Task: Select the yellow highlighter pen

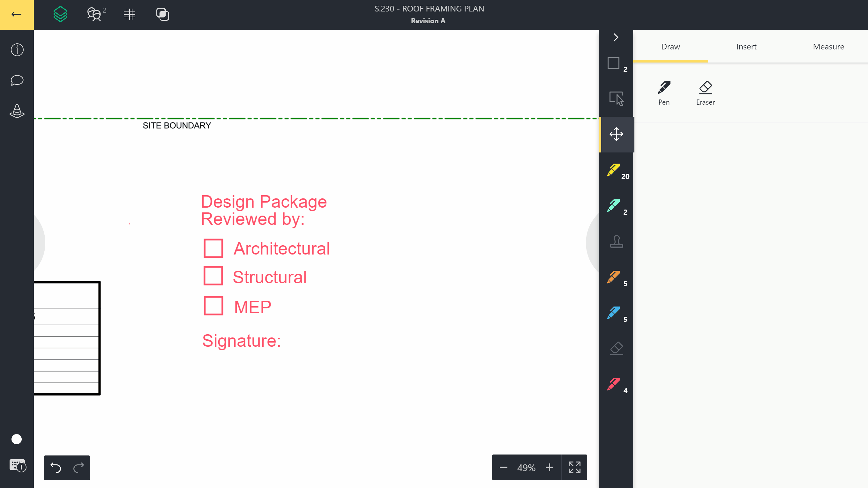Action: (614, 170)
